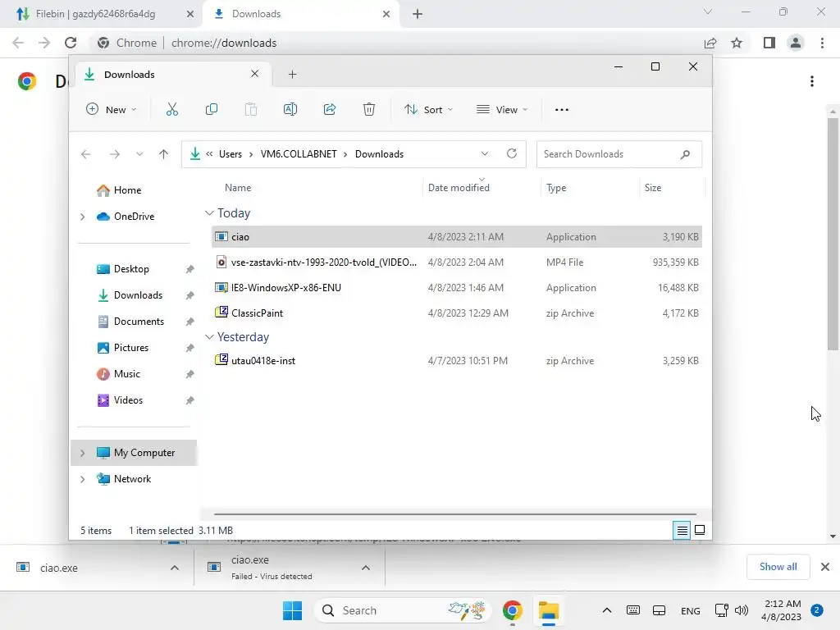Go up one folder level in Explorer

click(163, 154)
